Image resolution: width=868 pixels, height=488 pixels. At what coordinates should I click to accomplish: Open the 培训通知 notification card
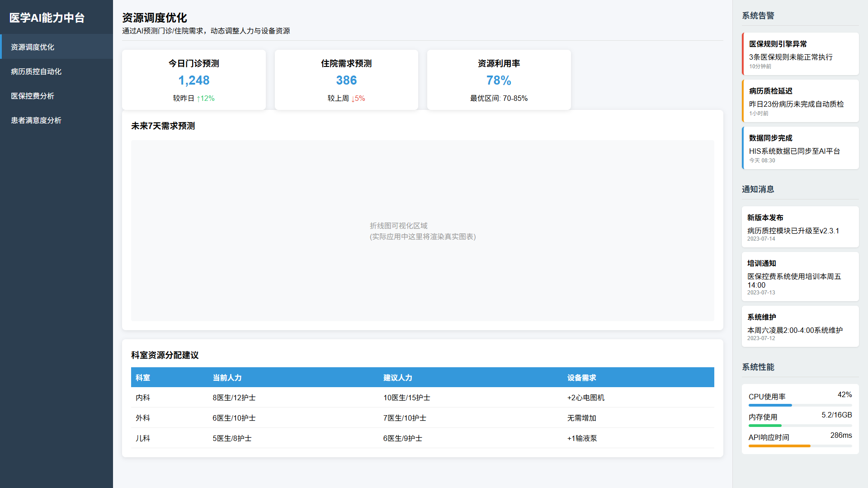point(800,277)
